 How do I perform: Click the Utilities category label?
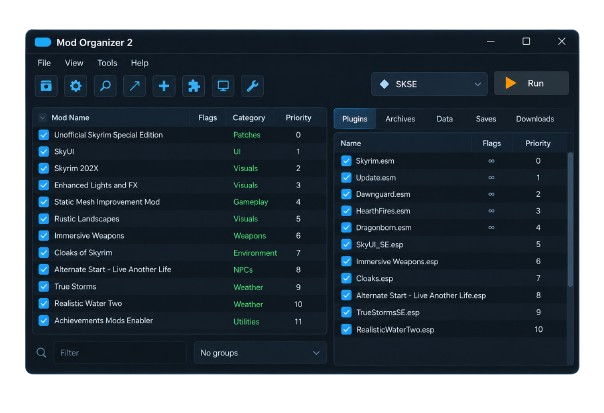point(246,322)
